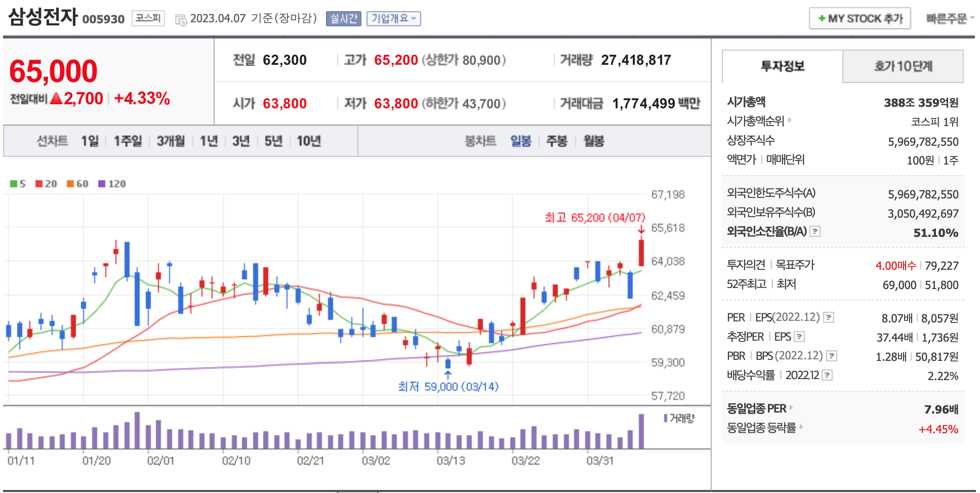
Task: Select the 투자정보 tab
Action: coord(783,66)
